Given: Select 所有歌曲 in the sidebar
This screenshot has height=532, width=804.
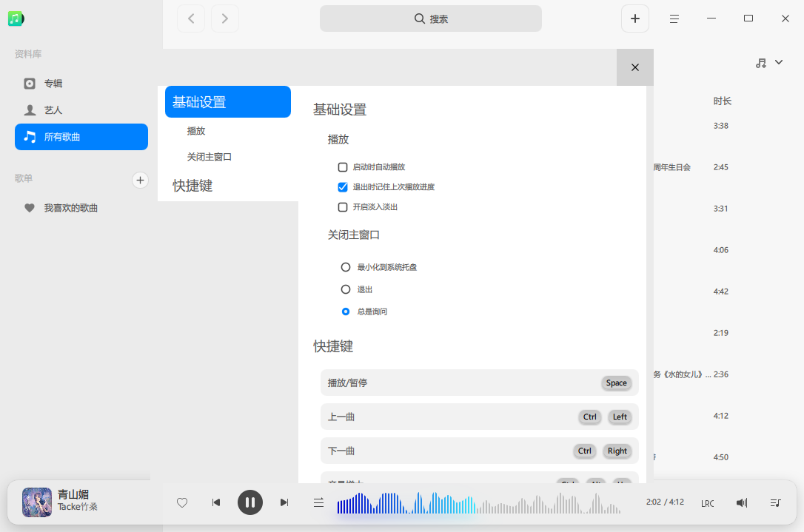Looking at the screenshot, I should (81, 137).
